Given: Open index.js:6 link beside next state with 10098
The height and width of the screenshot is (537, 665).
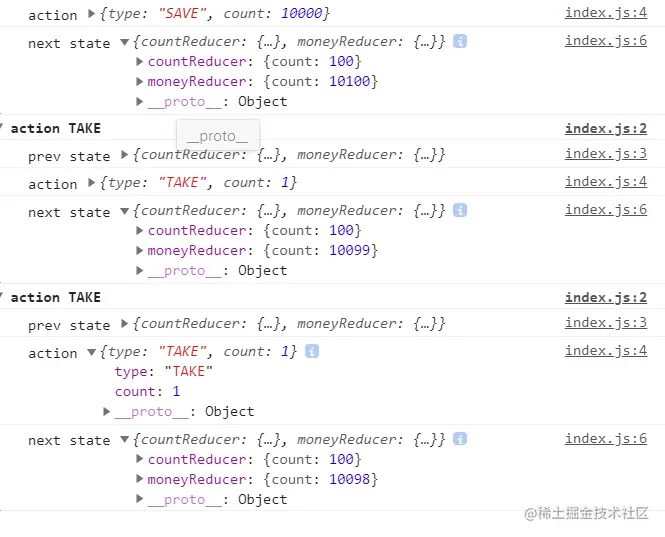Looking at the screenshot, I should tap(606, 438).
